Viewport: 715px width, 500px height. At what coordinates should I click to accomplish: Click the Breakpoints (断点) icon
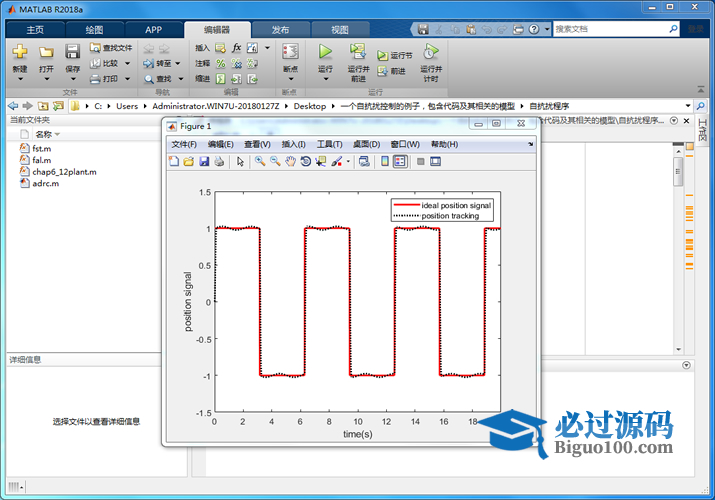tap(290, 52)
